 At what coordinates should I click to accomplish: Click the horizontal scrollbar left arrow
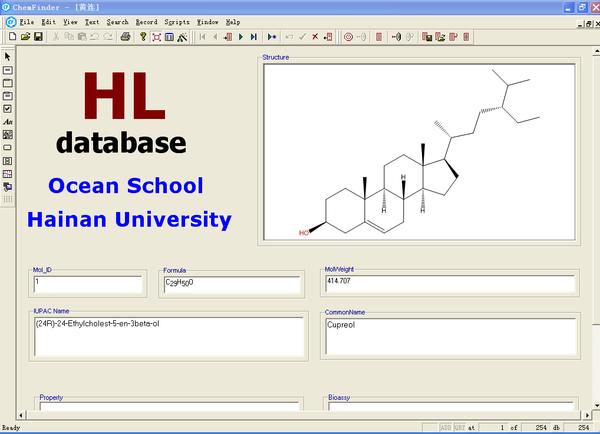pos(21,415)
